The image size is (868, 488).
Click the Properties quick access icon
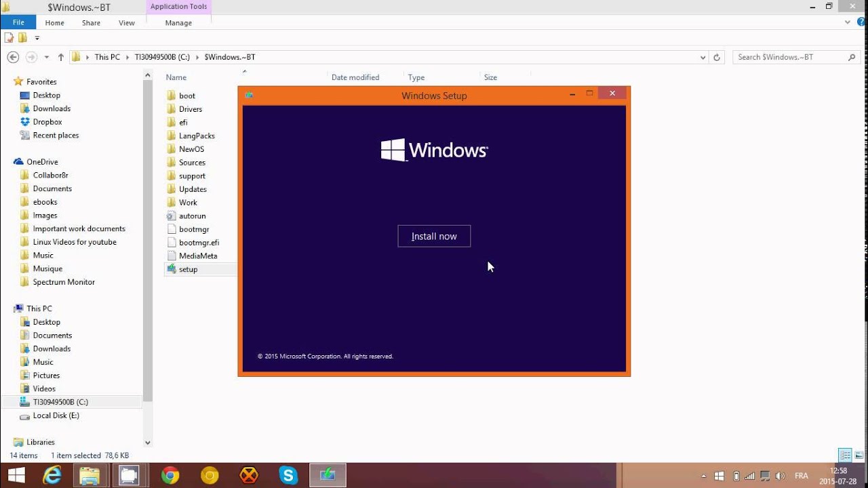tap(9, 38)
